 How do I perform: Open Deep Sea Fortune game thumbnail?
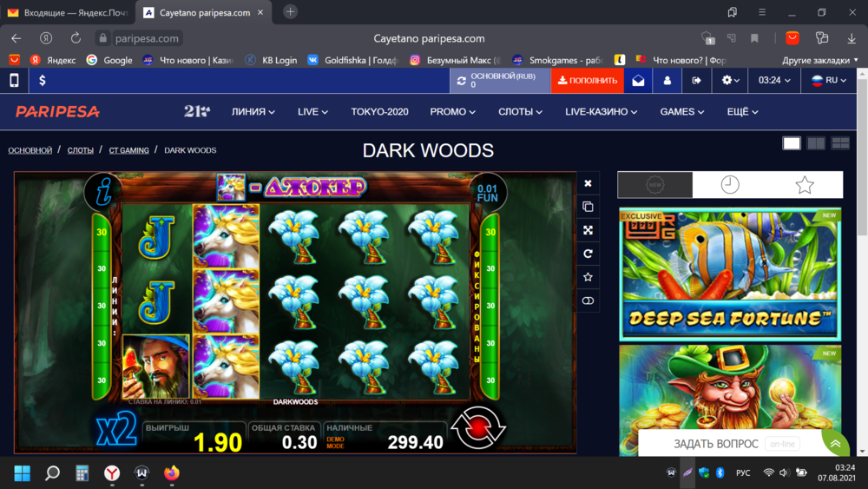click(x=730, y=274)
